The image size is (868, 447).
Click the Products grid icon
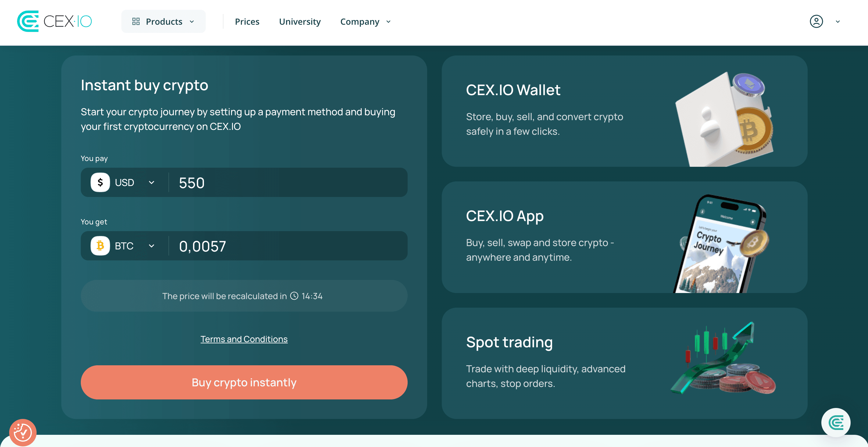coord(136,22)
